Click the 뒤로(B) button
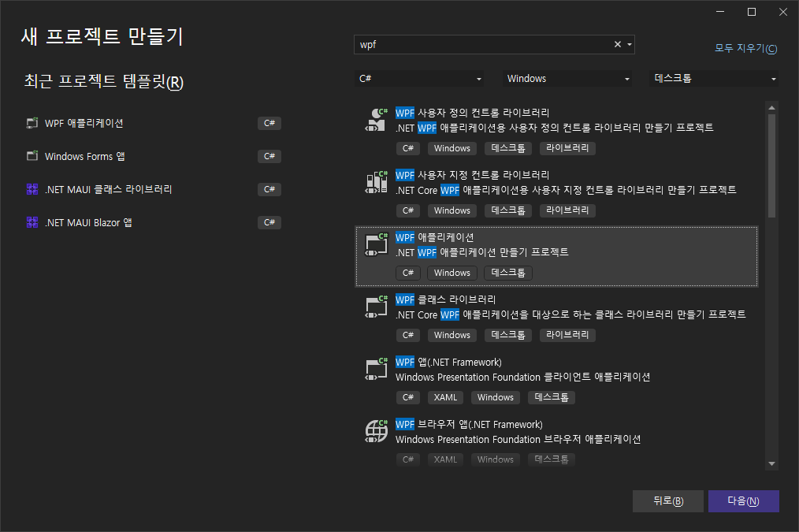This screenshot has width=799, height=532. coord(667,501)
